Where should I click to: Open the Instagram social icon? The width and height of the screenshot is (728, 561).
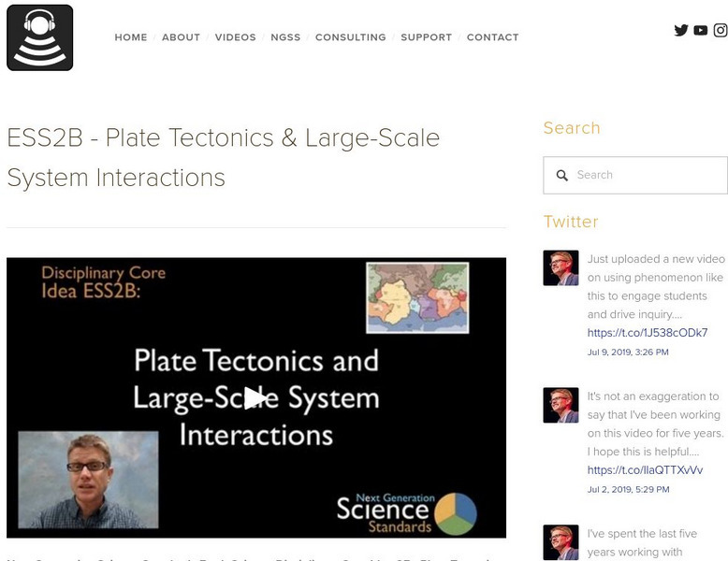point(721,30)
